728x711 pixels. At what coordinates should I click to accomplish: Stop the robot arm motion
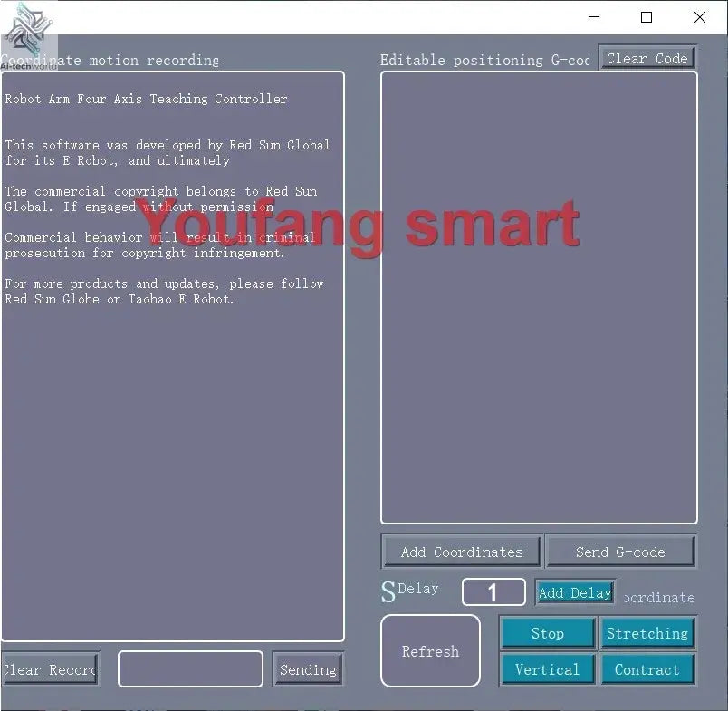(547, 633)
